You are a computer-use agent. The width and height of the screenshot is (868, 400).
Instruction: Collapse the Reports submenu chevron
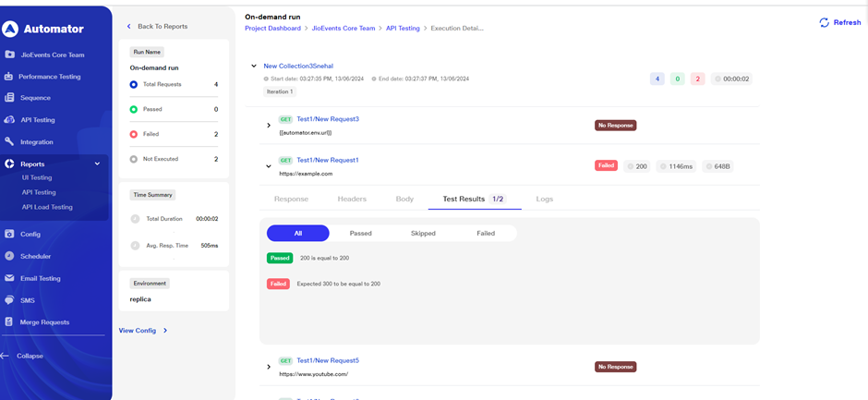click(x=98, y=164)
